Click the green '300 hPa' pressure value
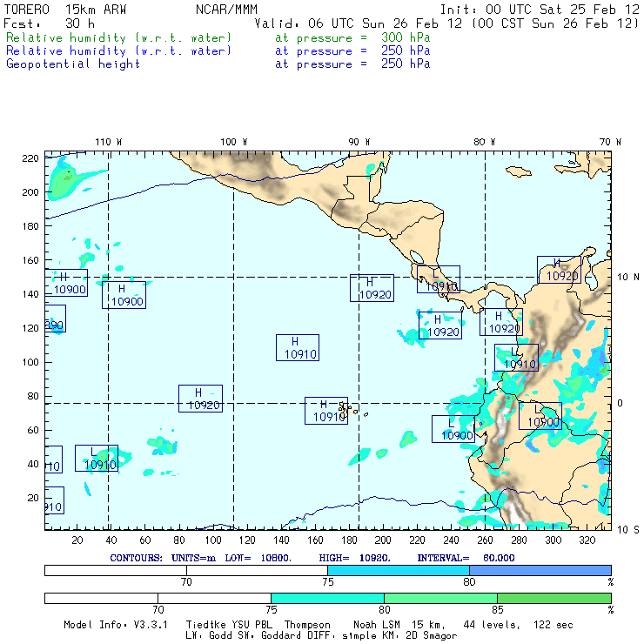This screenshot has width=644, height=644. click(x=406, y=37)
